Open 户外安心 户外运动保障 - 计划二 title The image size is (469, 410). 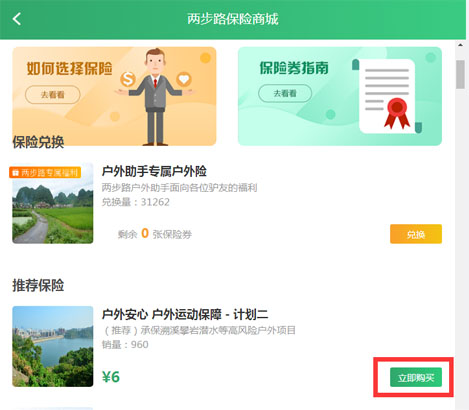pos(185,314)
